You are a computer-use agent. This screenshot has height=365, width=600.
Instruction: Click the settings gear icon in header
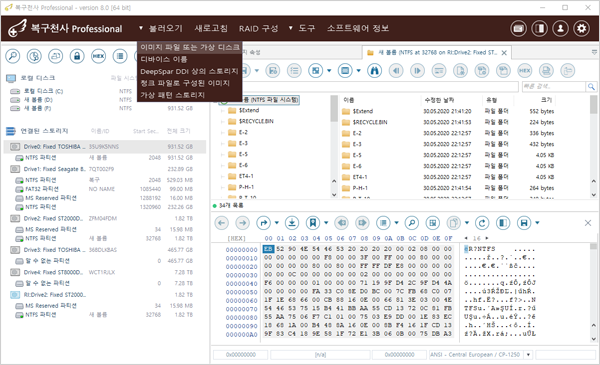tap(582, 28)
